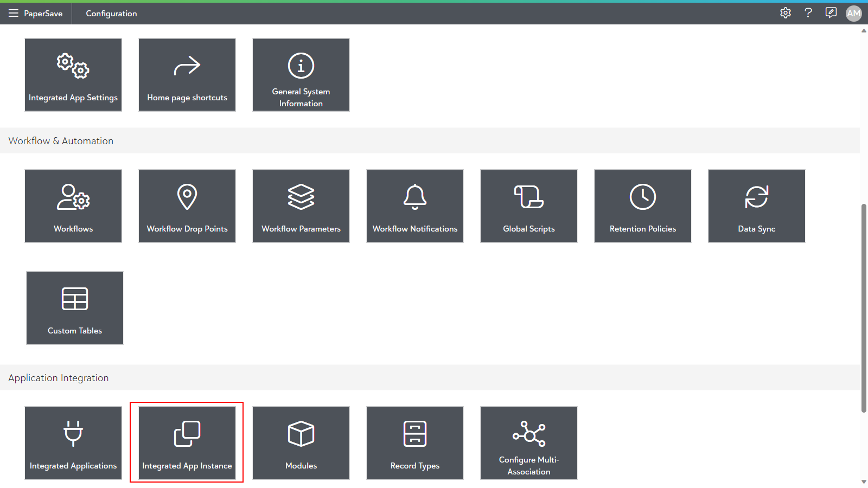This screenshot has height=488, width=868.
Task: Click the Record Types tile
Action: (415, 443)
